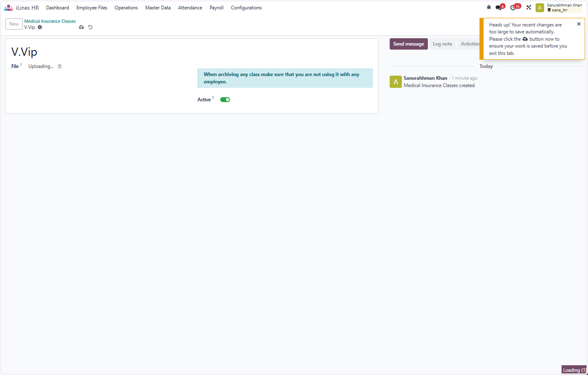Open conversations icon with 4 badge
Image resolution: width=588 pixels, height=375 pixels.
point(499,7)
